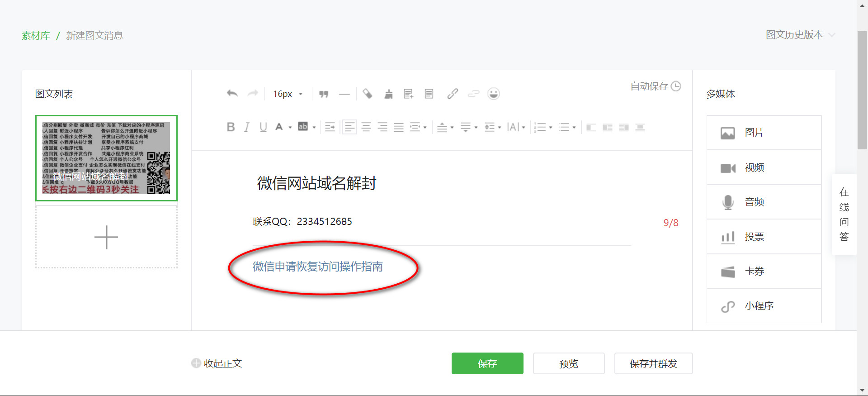
Task: Insert 视频 from multimedia panel
Action: pyautogui.click(x=764, y=167)
